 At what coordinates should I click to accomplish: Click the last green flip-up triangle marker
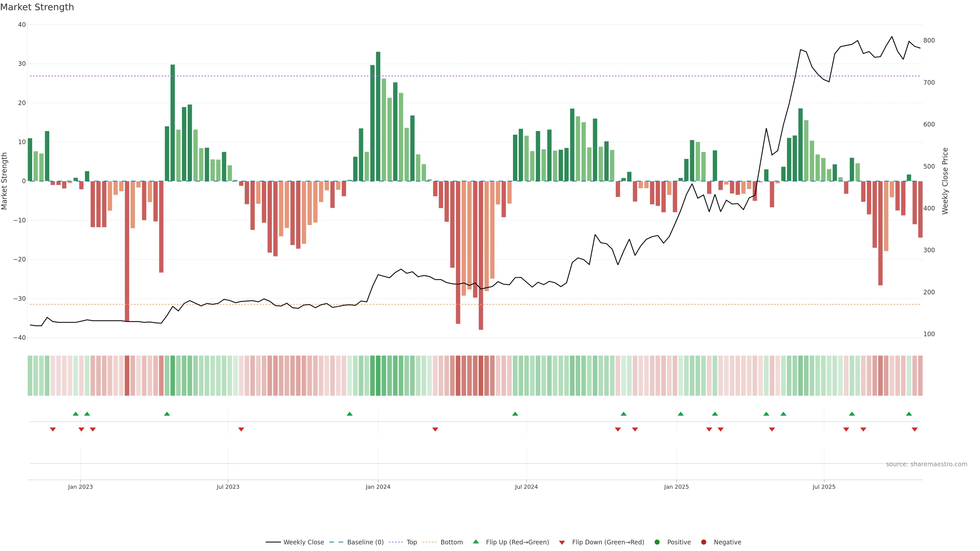909,414
